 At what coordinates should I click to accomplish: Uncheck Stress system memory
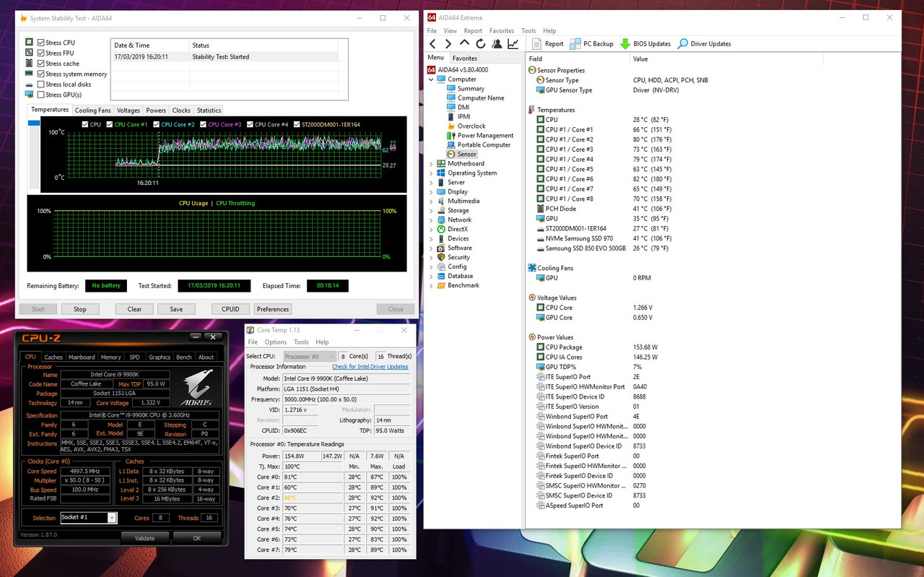[41, 74]
